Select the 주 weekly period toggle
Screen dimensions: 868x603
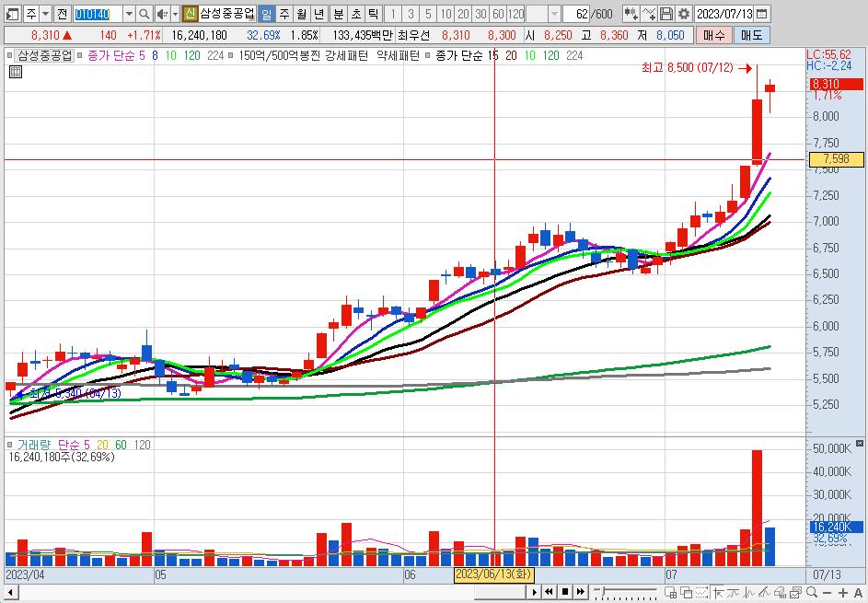pyautogui.click(x=284, y=14)
